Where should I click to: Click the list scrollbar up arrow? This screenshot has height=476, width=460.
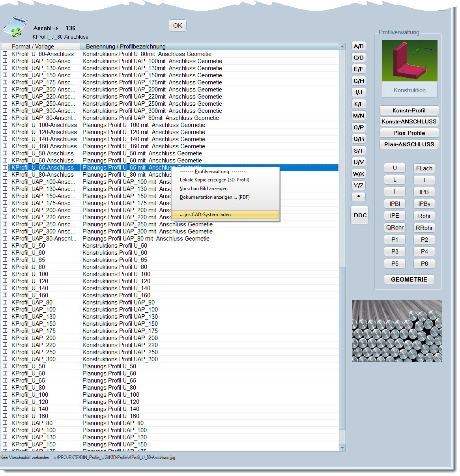click(x=342, y=46)
